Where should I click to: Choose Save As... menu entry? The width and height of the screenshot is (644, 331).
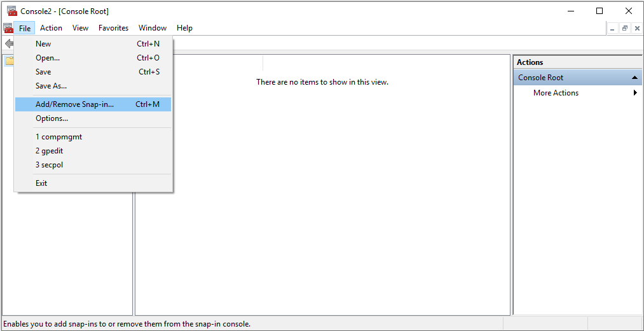[93, 86]
